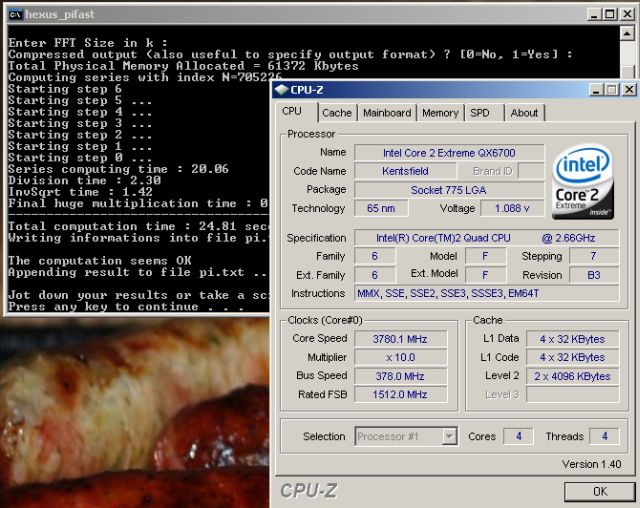This screenshot has width=640, height=508.
Task: Open the Mainboard tab in CPU-Z
Action: pos(387,113)
